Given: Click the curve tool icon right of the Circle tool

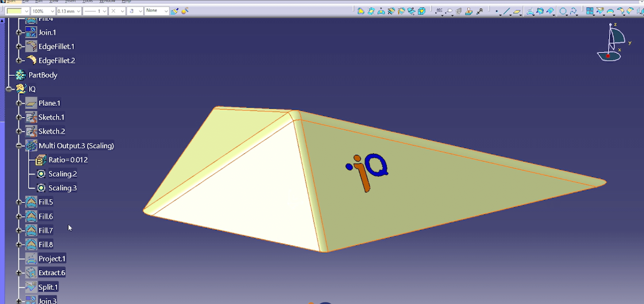Looking at the screenshot, I should click(x=574, y=12).
